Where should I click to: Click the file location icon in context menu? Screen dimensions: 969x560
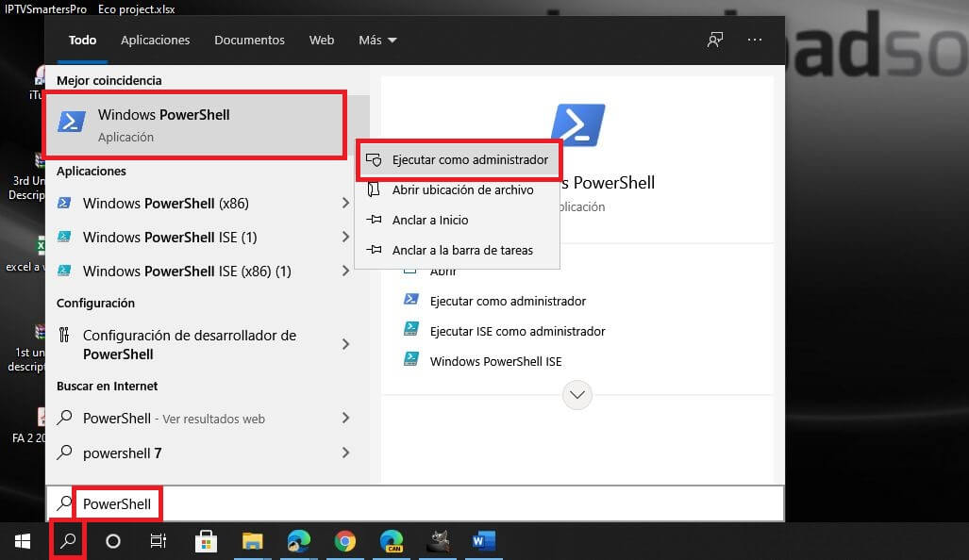pyautogui.click(x=374, y=189)
